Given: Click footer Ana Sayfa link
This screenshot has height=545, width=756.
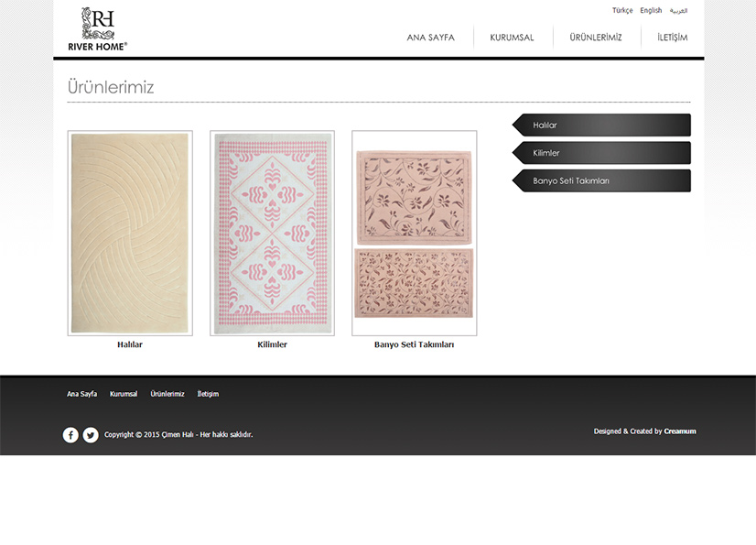Looking at the screenshot, I should pyautogui.click(x=81, y=394).
